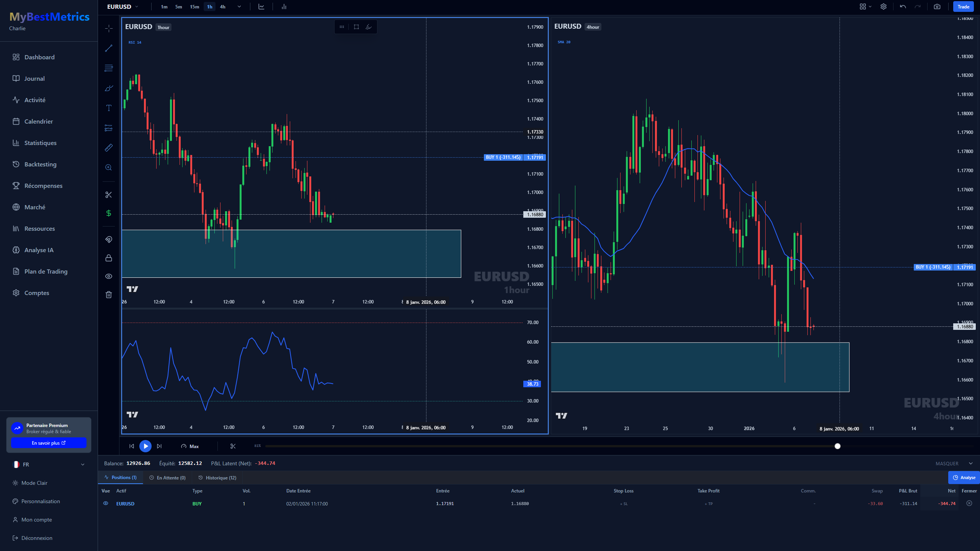This screenshot has width=980, height=551.
Task: Open the Fibonacci lines tool
Action: 109,68
